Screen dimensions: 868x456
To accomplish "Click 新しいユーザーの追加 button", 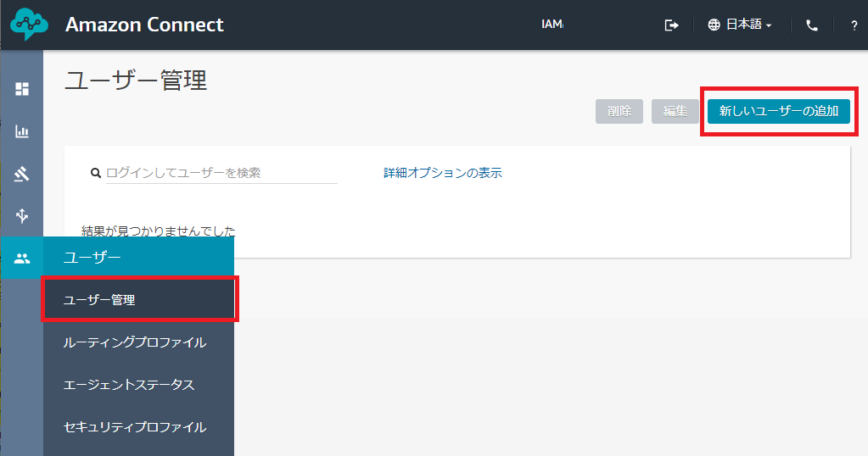I will (x=778, y=111).
